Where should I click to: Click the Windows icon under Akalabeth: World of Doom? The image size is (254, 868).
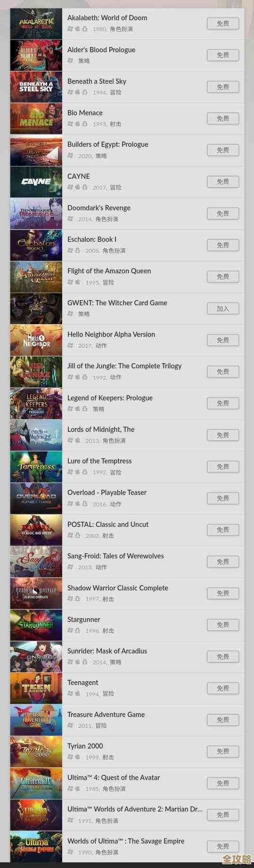pos(70,29)
